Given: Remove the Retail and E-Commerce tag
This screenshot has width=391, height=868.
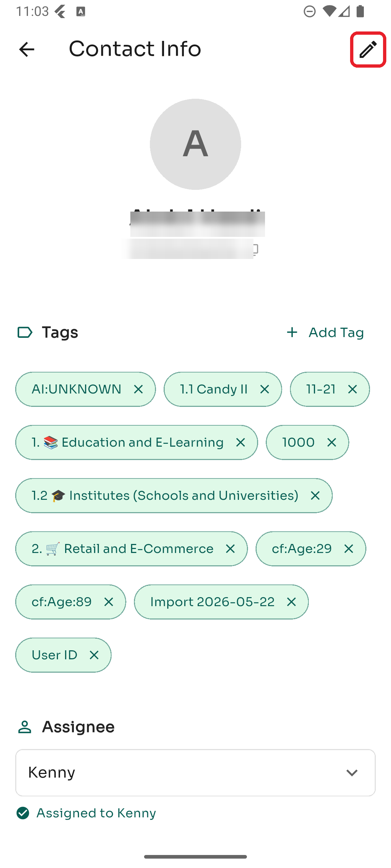Looking at the screenshot, I should [230, 549].
